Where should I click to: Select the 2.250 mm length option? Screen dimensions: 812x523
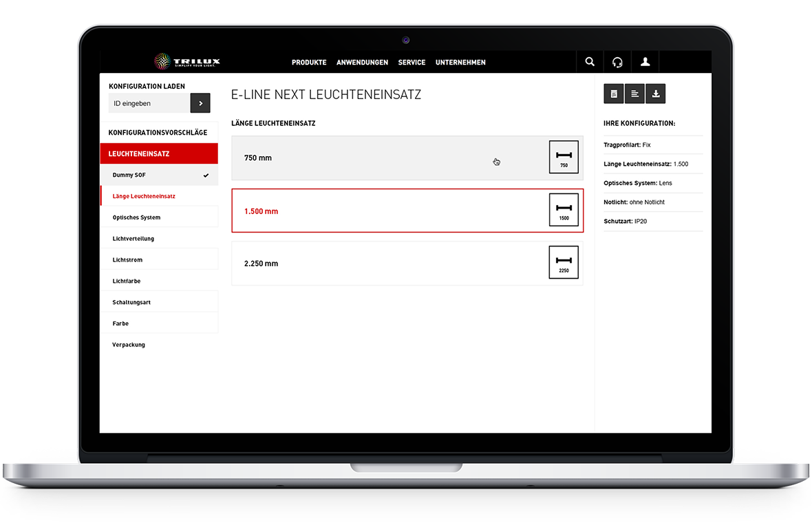[x=407, y=263]
